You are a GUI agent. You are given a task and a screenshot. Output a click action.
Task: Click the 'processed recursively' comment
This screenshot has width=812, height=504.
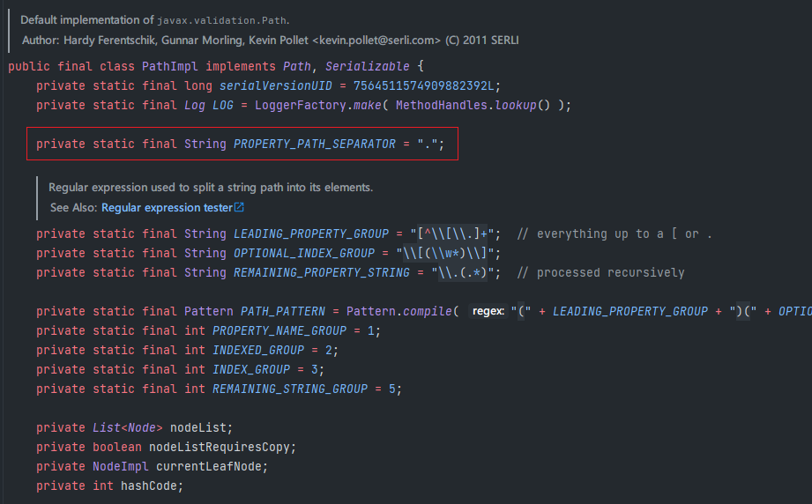click(600, 272)
